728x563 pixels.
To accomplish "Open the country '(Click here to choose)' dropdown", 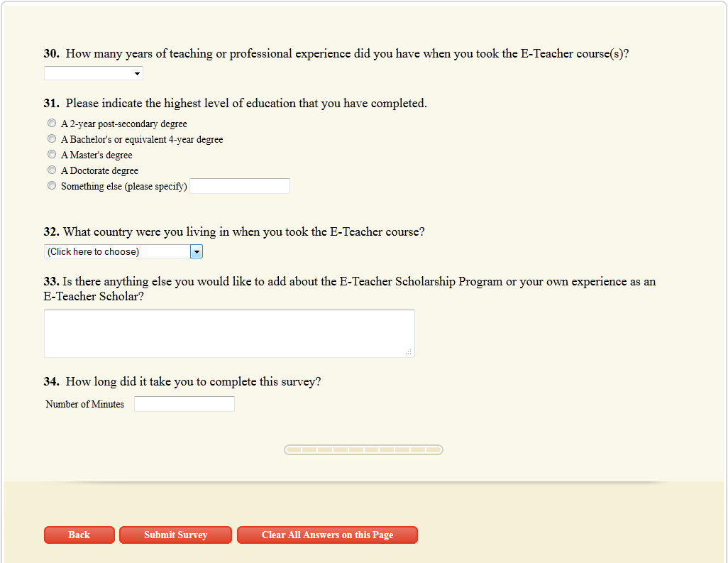I will [117, 251].
